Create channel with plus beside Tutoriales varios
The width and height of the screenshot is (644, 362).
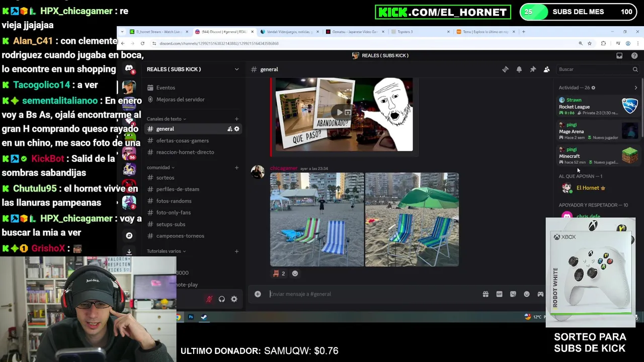(x=236, y=251)
